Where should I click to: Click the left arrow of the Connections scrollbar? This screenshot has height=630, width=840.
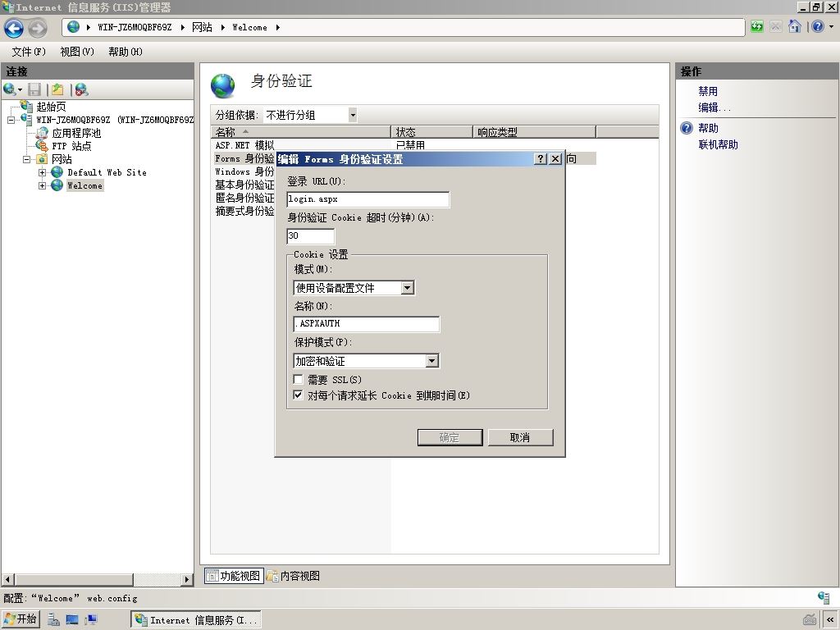tap(7, 580)
